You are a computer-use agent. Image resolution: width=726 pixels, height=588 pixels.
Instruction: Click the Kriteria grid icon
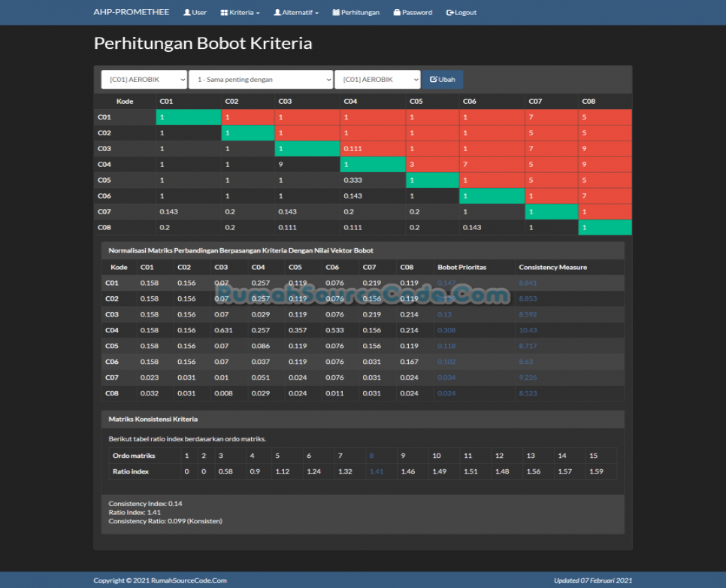pyautogui.click(x=224, y=13)
